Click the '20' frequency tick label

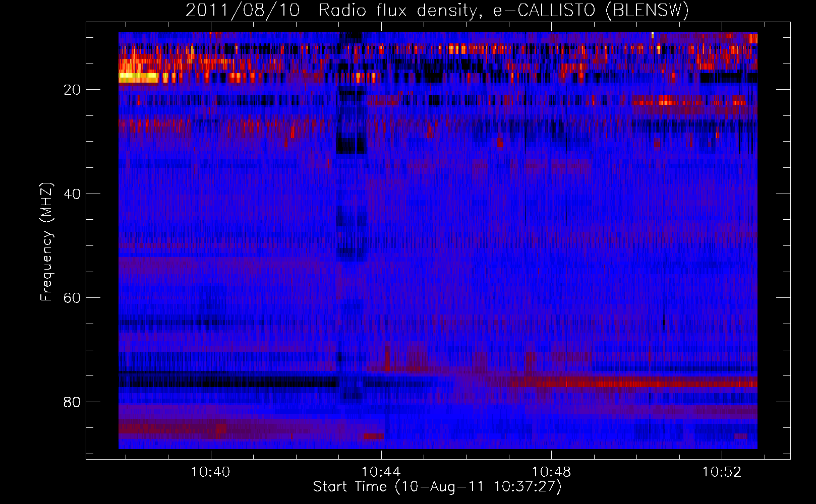pyautogui.click(x=72, y=90)
